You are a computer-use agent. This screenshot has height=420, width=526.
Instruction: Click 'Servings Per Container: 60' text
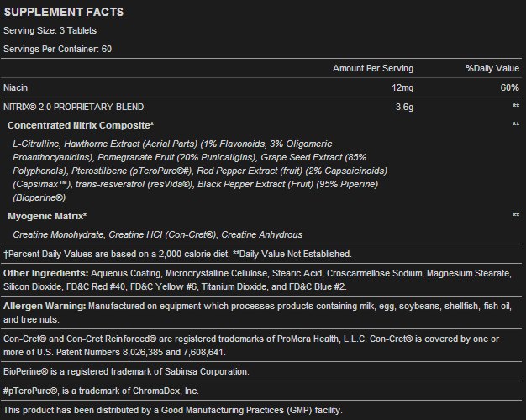tap(58, 49)
